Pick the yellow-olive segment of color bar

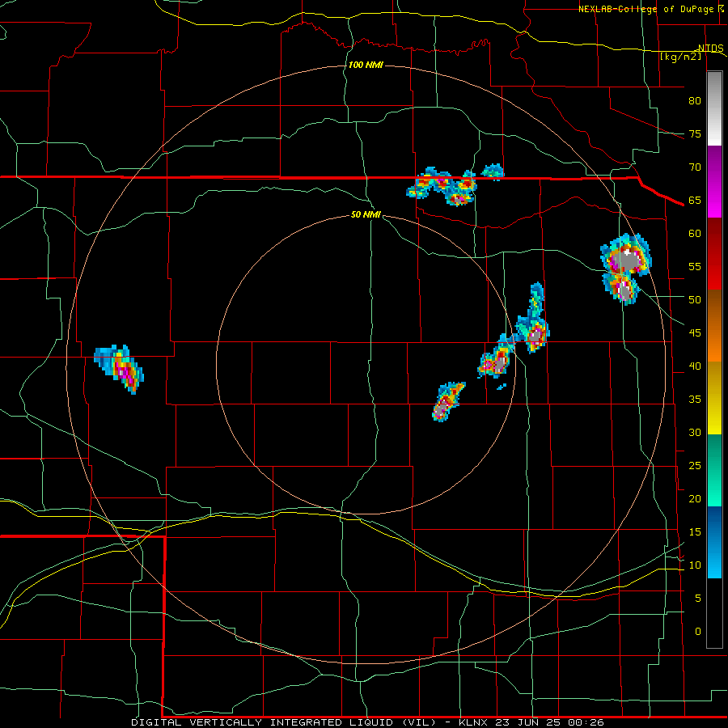click(714, 398)
